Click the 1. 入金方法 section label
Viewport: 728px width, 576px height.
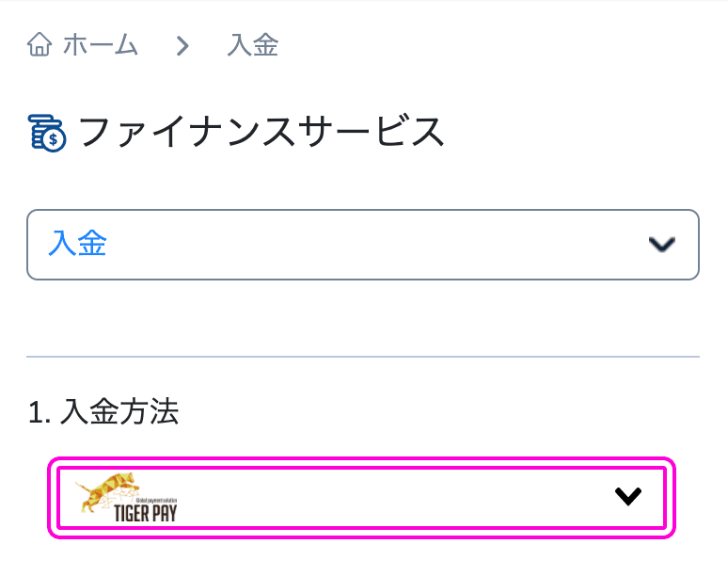point(103,411)
